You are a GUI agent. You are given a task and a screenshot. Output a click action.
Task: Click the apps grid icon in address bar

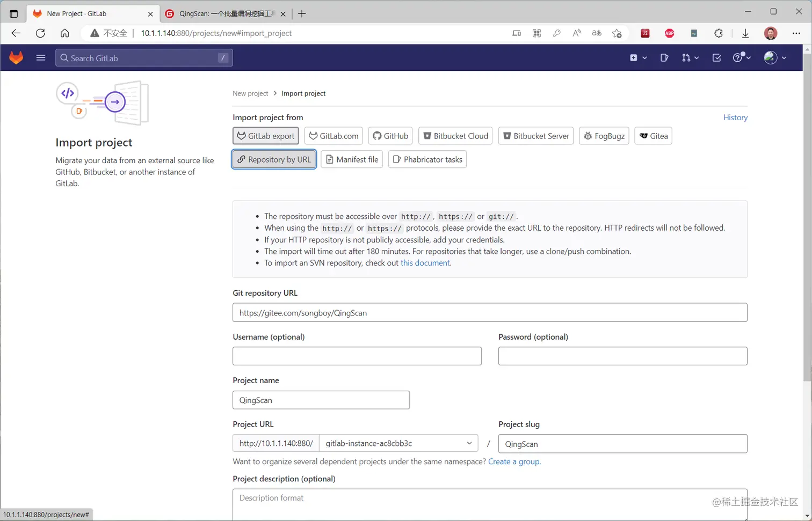(x=536, y=33)
